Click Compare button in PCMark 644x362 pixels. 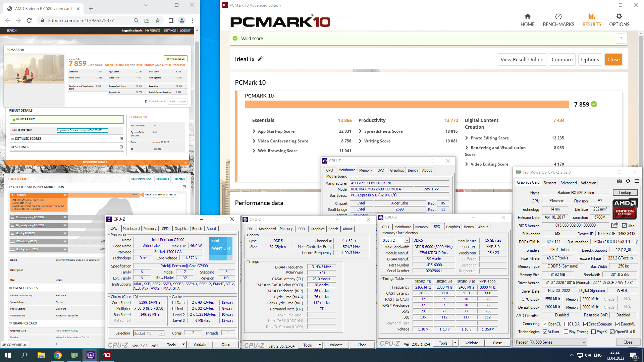click(x=562, y=60)
